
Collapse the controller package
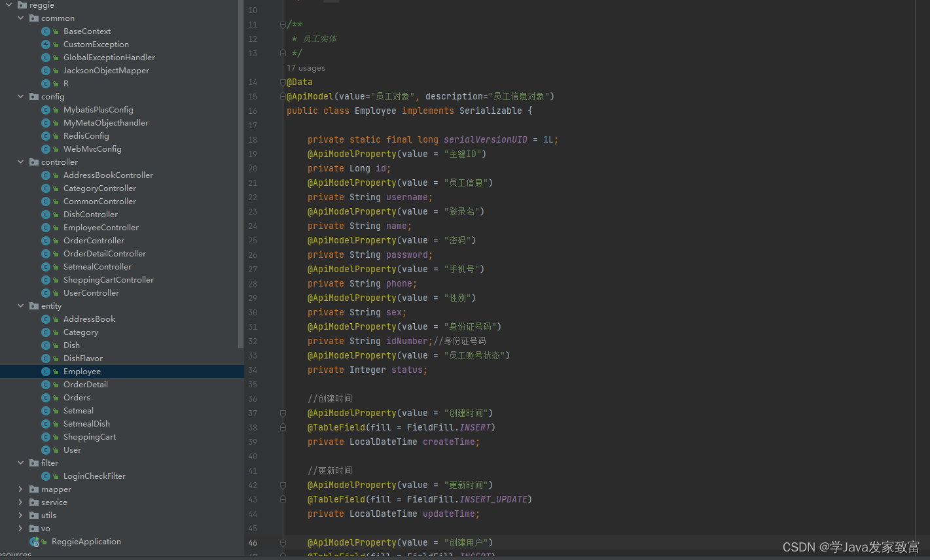(21, 162)
